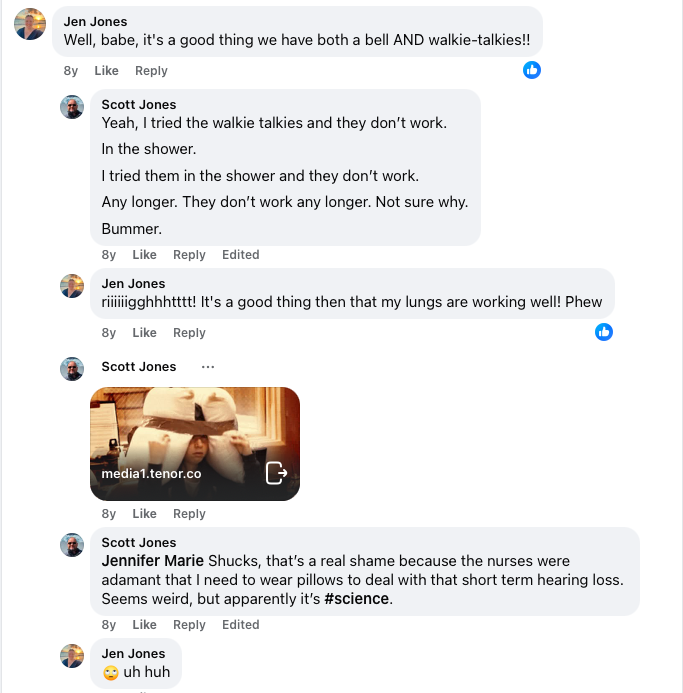Reply to Jen's lungs comment
The image size is (683, 693).
pos(189,333)
